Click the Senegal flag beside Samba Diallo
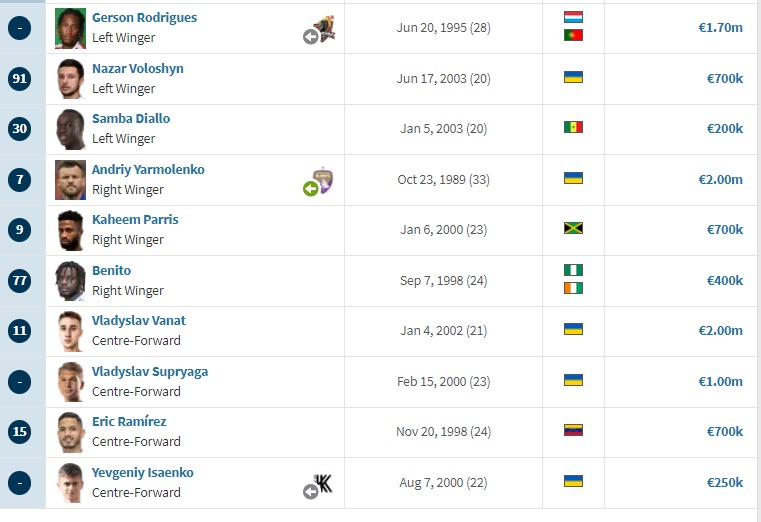 pos(573,128)
